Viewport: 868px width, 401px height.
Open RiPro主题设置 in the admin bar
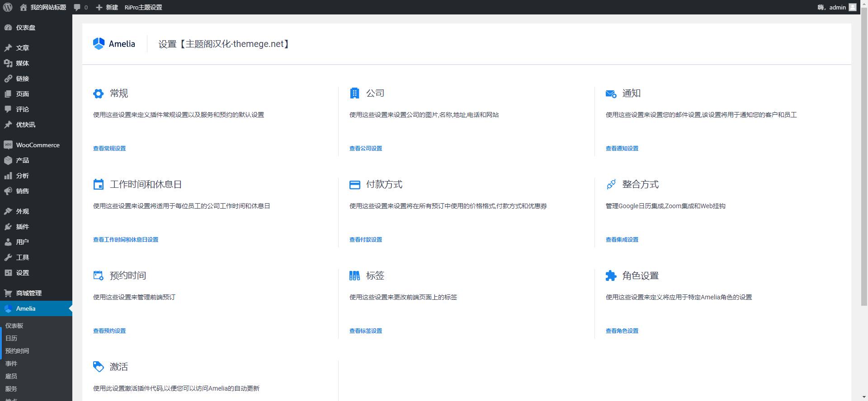143,7
